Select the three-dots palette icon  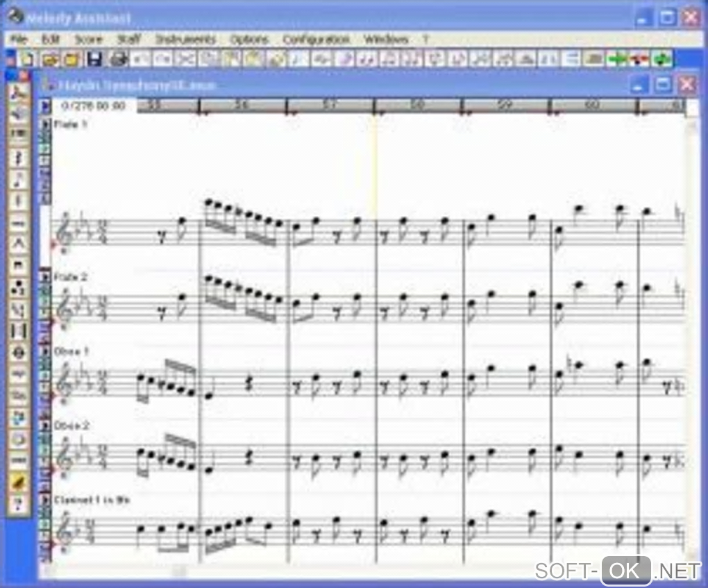tap(19, 287)
